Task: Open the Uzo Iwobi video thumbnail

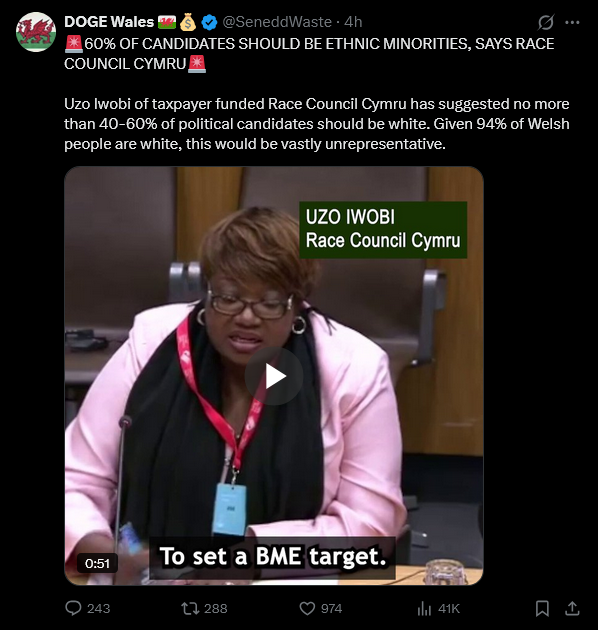Action: 274,376
